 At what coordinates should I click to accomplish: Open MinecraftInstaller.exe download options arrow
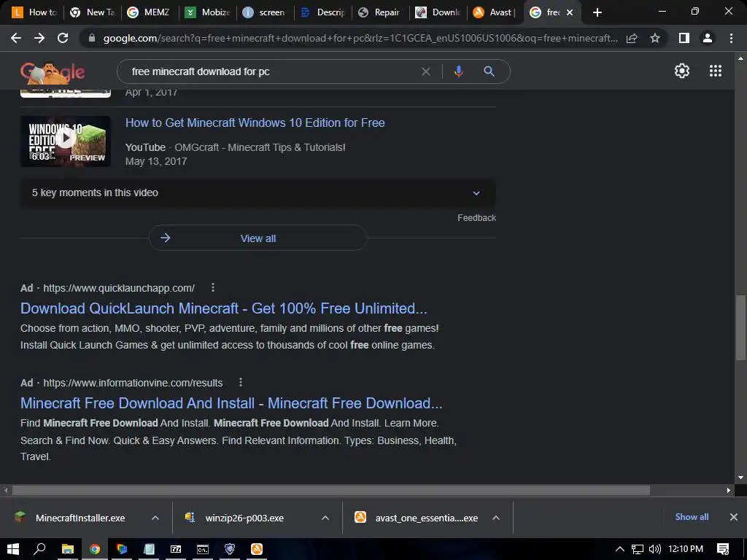(x=155, y=518)
